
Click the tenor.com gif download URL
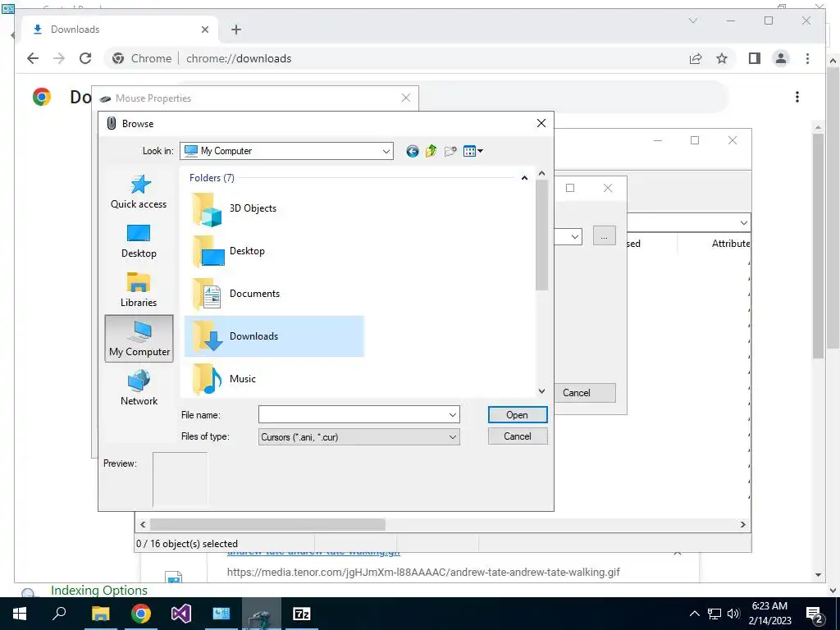click(423, 572)
